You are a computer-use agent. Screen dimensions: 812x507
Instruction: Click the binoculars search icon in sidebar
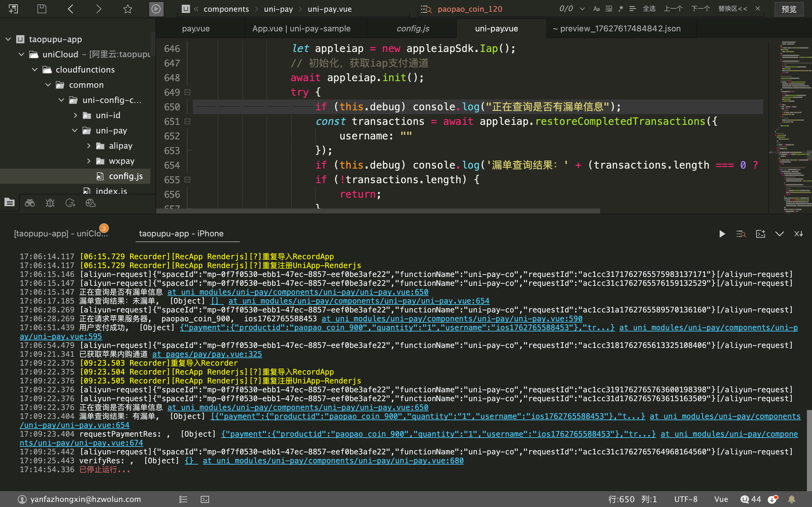tap(29, 203)
